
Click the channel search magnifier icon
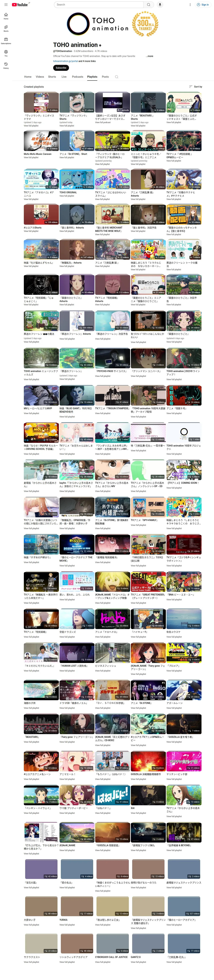116,77
